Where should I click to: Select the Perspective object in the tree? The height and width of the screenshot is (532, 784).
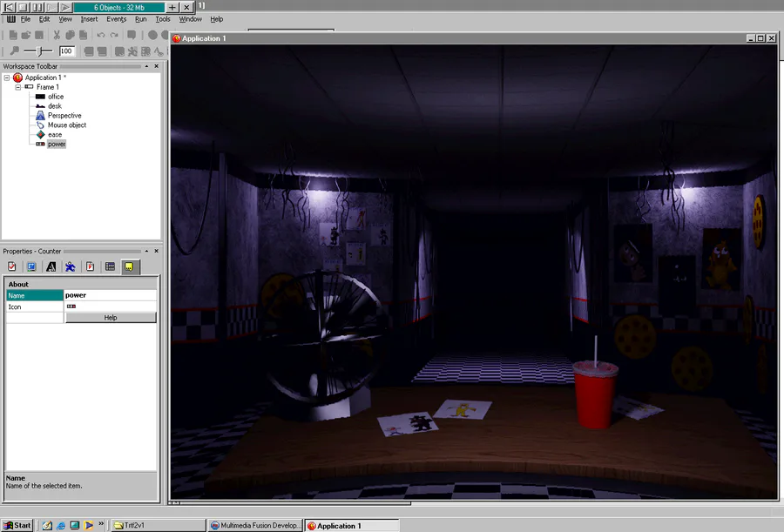click(64, 116)
